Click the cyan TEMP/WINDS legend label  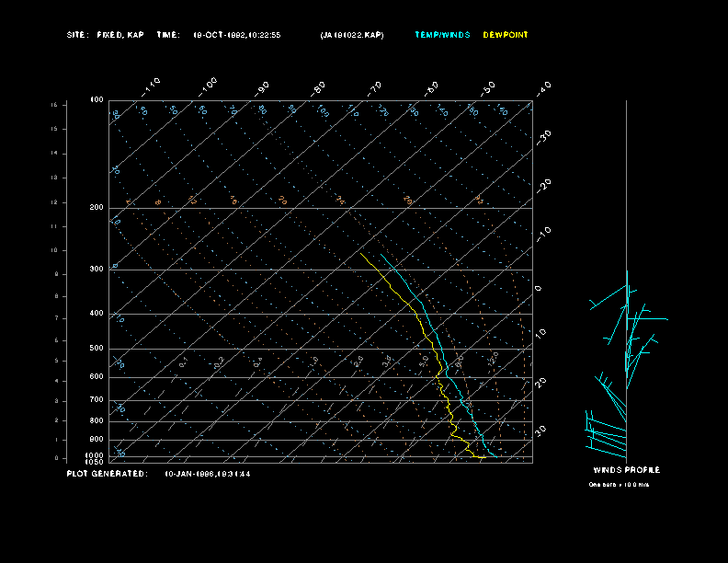click(x=442, y=35)
